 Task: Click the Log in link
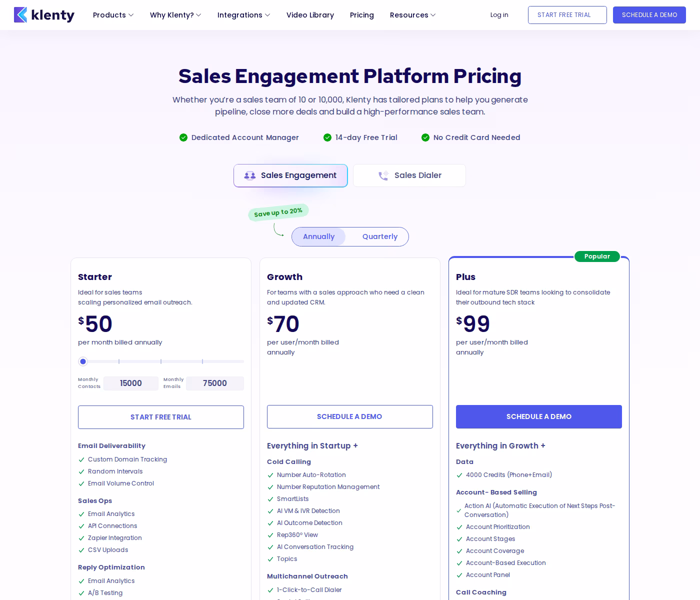click(499, 15)
